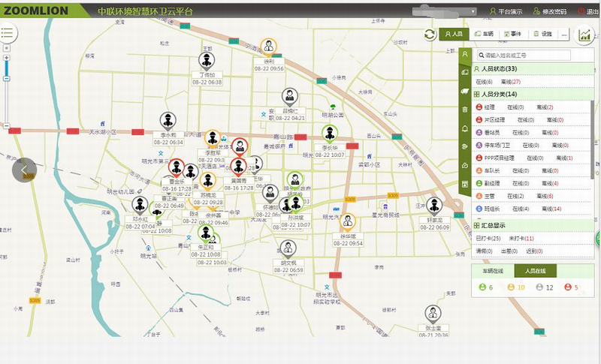Open the account dropdown in header

[x=445, y=11]
